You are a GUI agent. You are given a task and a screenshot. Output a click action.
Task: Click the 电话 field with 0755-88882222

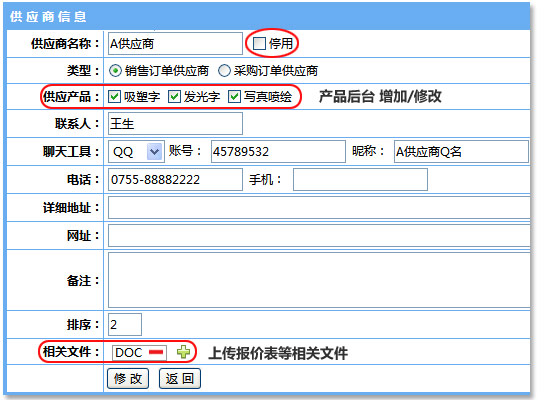point(175,179)
